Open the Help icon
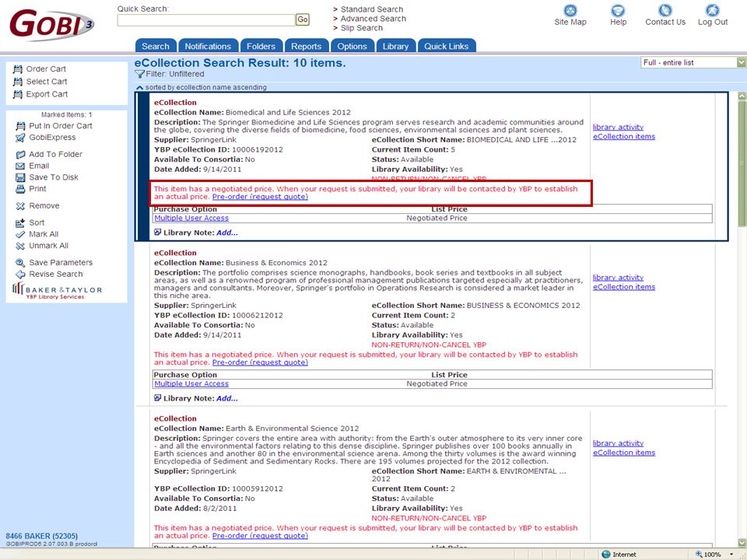 tap(618, 10)
